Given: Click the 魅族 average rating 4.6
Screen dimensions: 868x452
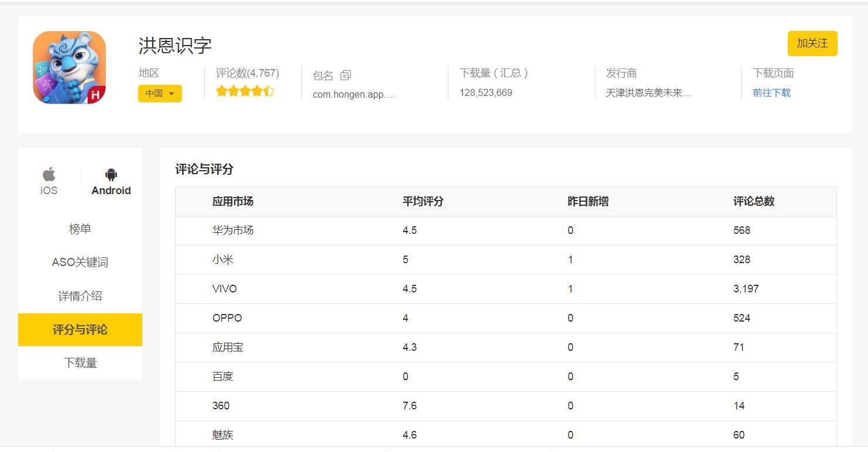Looking at the screenshot, I should (x=410, y=435).
